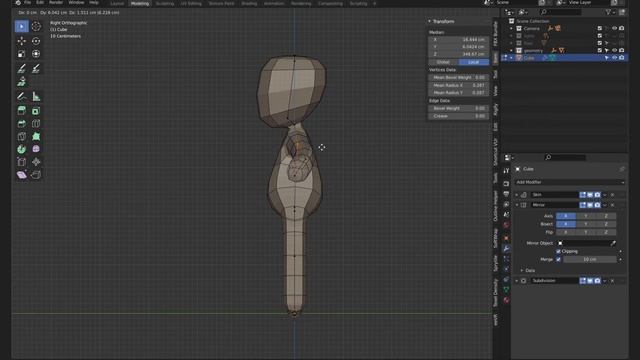Toggle Mirror Axis Y button
Image resolution: width=640 pixels, height=360 pixels.
coord(586,216)
